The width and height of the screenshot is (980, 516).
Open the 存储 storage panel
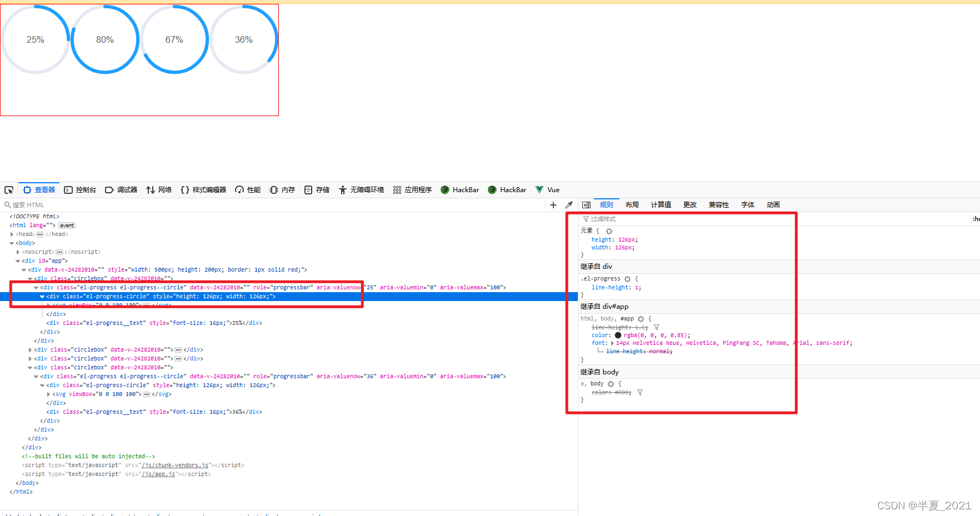click(x=317, y=190)
